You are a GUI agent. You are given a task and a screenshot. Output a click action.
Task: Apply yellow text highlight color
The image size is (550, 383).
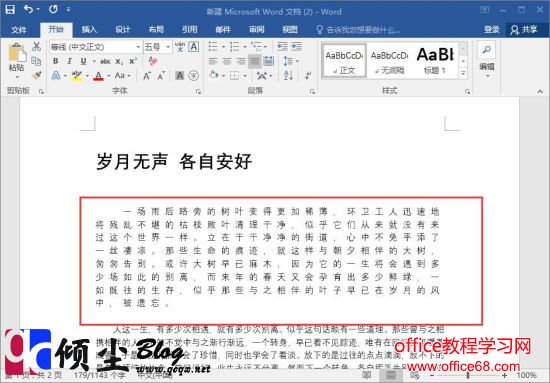click(x=76, y=75)
